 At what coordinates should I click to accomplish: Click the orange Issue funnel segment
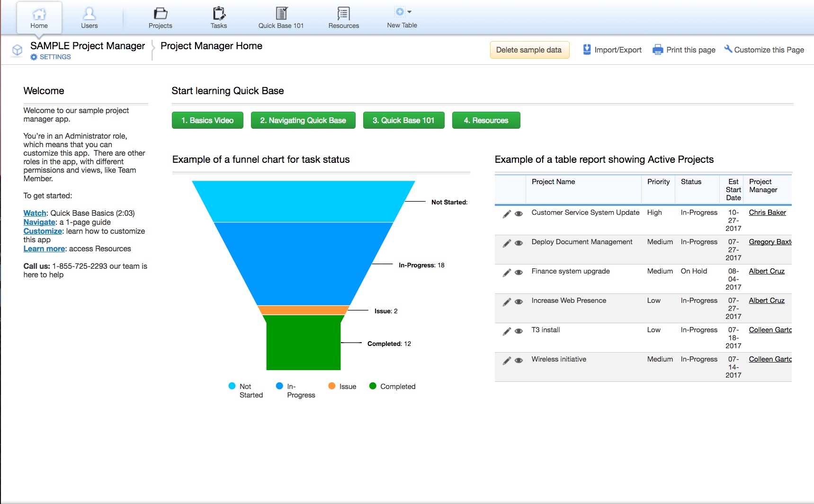pyautogui.click(x=303, y=310)
